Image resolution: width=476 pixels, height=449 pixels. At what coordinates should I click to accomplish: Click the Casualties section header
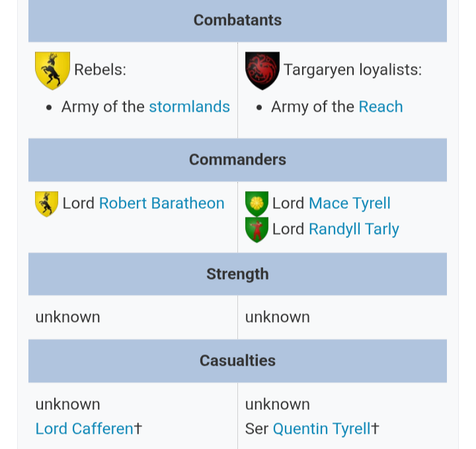click(238, 361)
